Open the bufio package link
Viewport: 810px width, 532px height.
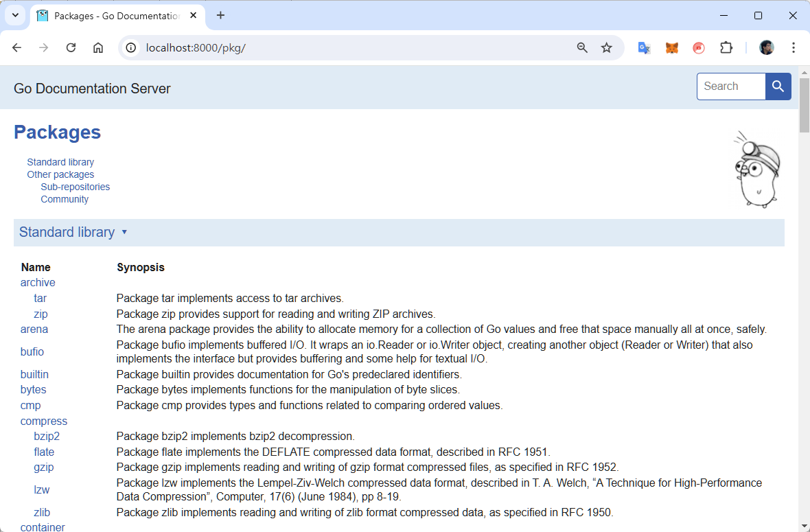coord(32,351)
